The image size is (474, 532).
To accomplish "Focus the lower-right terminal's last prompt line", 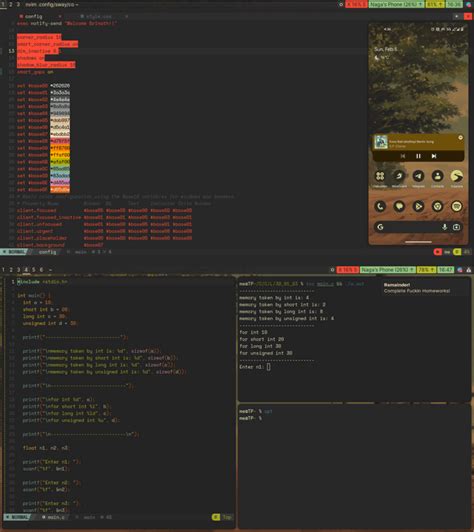I will (x=250, y=418).
